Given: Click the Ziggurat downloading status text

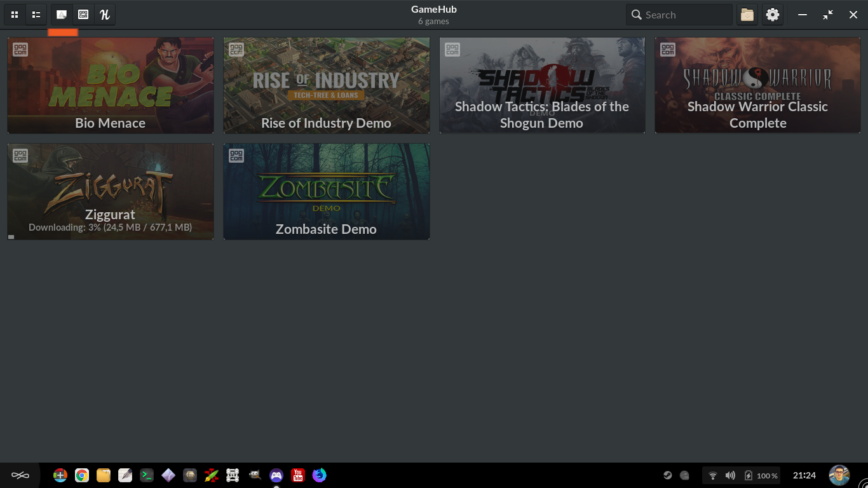Looking at the screenshot, I should point(111,227).
